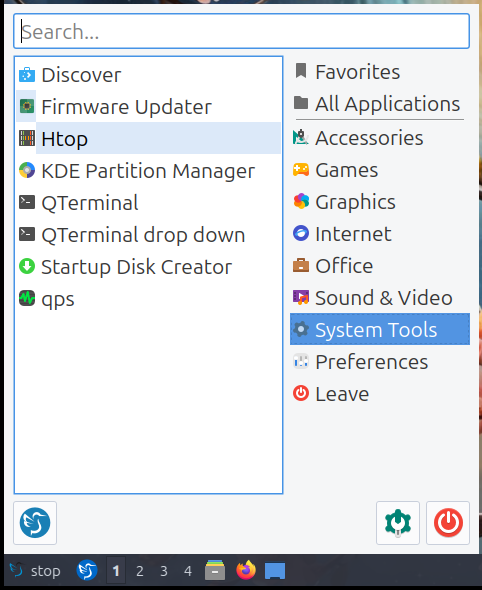Show All Applications category
Image resolution: width=482 pixels, height=590 pixels.
(380, 103)
